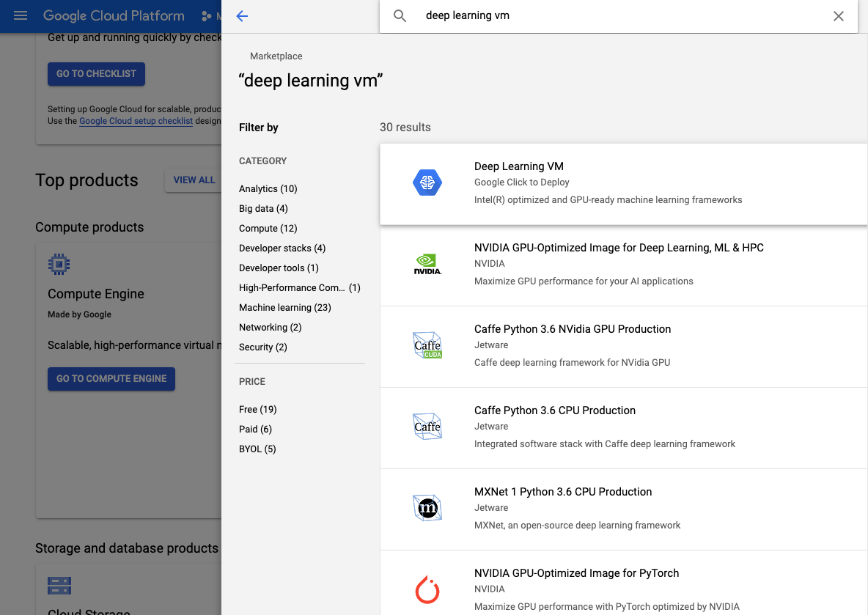Click 'Google Click to Deploy' publisher text
Viewport: 868px width, 615px height.
pos(521,183)
